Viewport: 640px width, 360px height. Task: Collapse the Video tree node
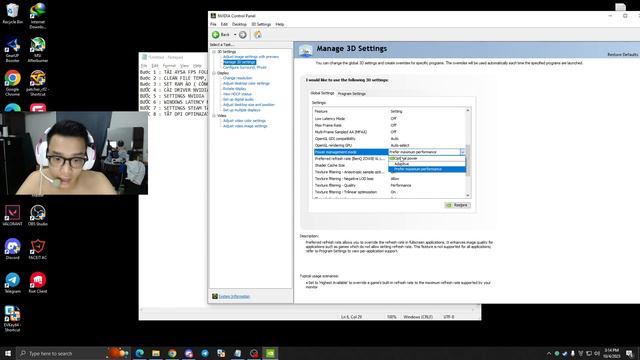[213, 116]
